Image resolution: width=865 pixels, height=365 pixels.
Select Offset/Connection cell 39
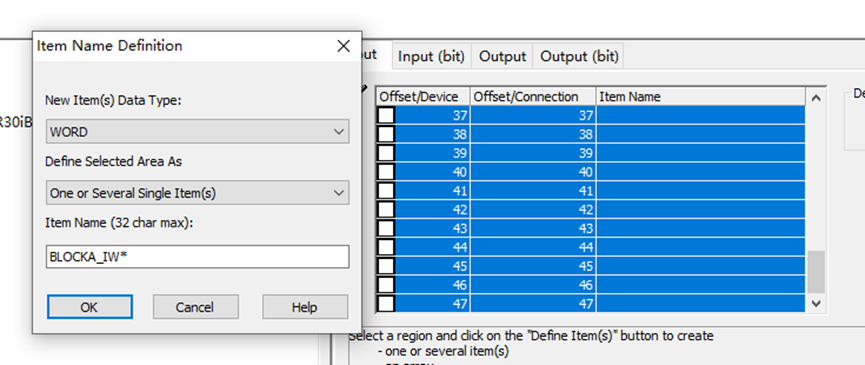[x=533, y=153]
